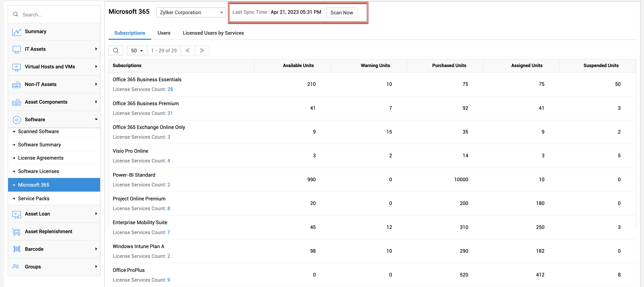Open Licensed Users by Services tab
The image size is (644, 287).
pyautogui.click(x=213, y=33)
